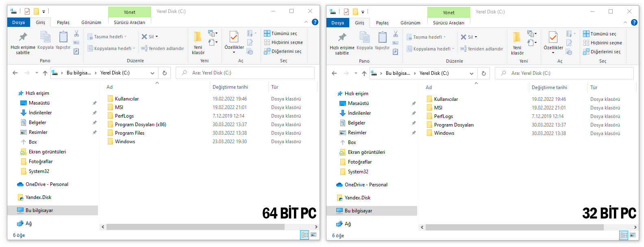Screen dimensions: 644x247
Task: Click Hiçbirini seçme in the 64 BİT PC window
Action: pos(287,42)
